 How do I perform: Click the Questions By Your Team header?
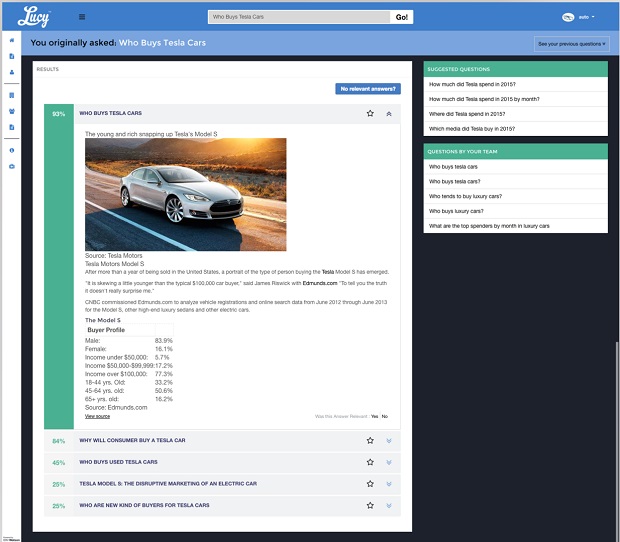[516, 151]
